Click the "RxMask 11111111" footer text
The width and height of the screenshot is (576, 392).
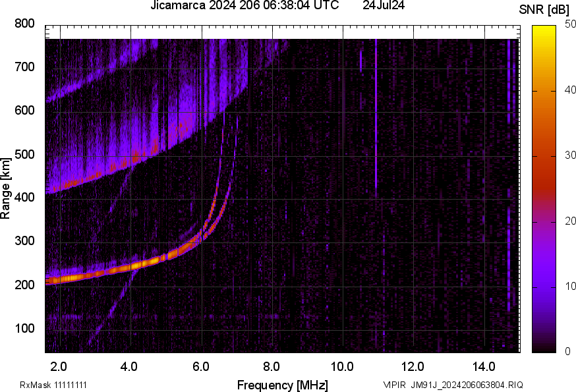(53, 385)
